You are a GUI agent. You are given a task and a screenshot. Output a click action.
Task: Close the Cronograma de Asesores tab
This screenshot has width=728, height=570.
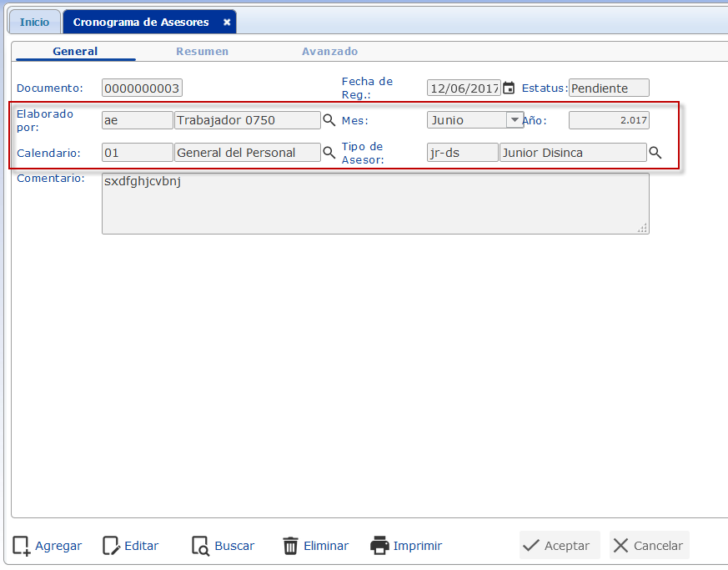click(227, 23)
